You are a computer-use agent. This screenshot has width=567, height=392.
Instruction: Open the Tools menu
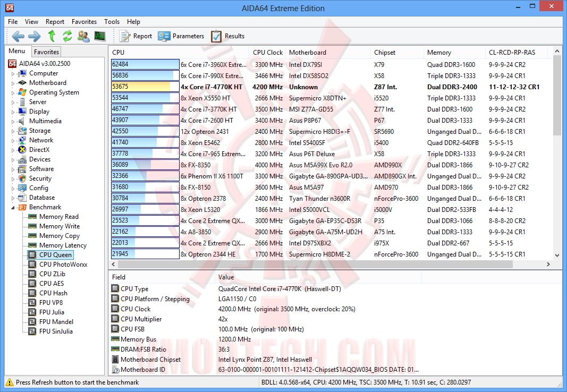click(112, 22)
